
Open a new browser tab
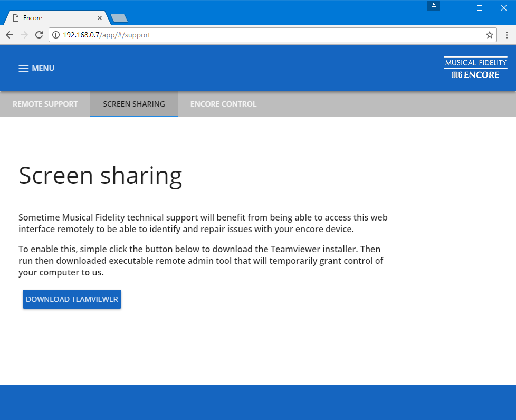click(119, 18)
